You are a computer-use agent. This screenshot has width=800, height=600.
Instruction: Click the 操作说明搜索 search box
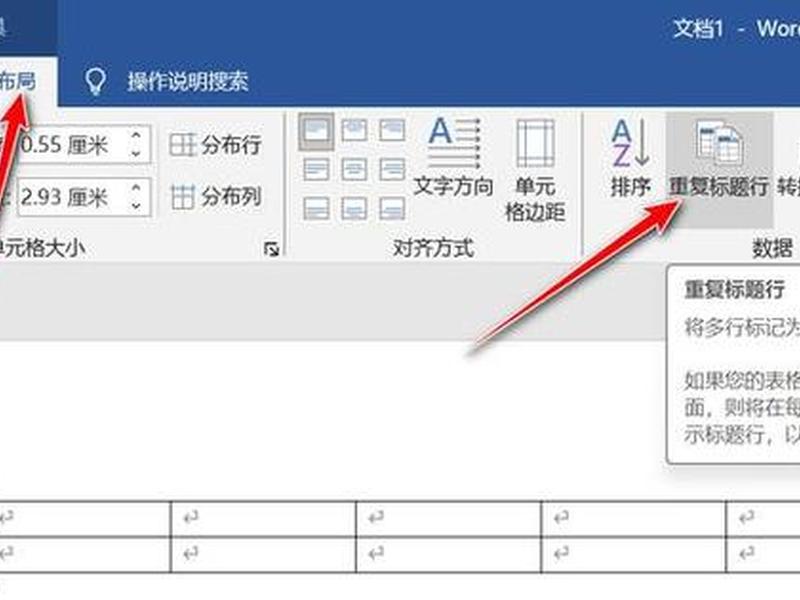tap(188, 82)
